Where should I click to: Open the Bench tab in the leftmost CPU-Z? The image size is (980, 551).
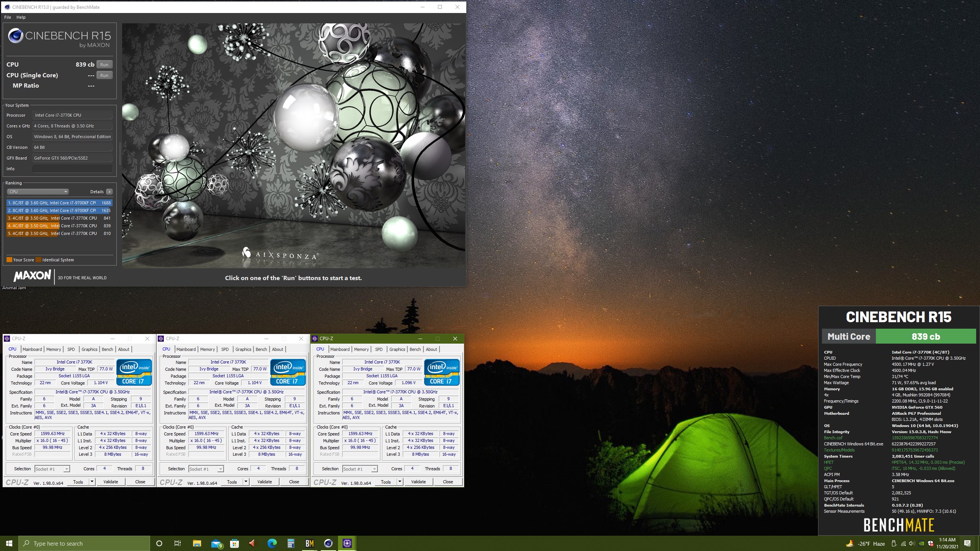coord(108,349)
